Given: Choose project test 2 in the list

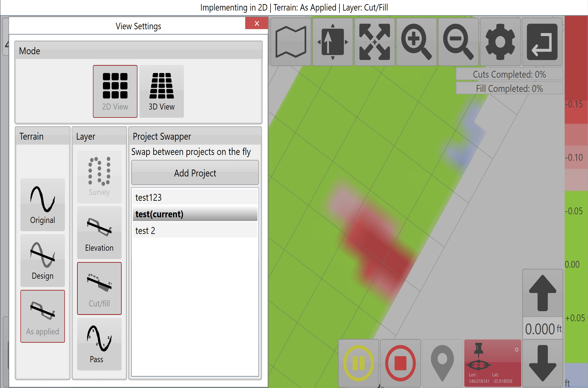Looking at the screenshot, I should click(x=195, y=230).
